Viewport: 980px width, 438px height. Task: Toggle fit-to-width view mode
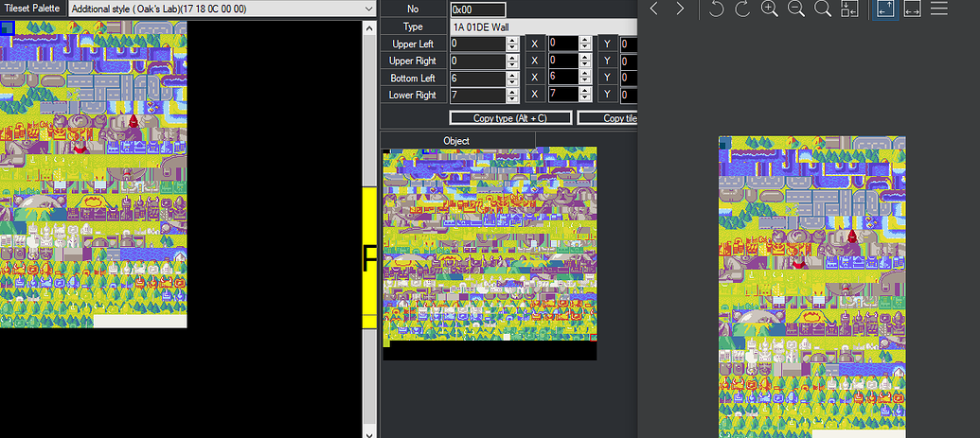tap(912, 9)
